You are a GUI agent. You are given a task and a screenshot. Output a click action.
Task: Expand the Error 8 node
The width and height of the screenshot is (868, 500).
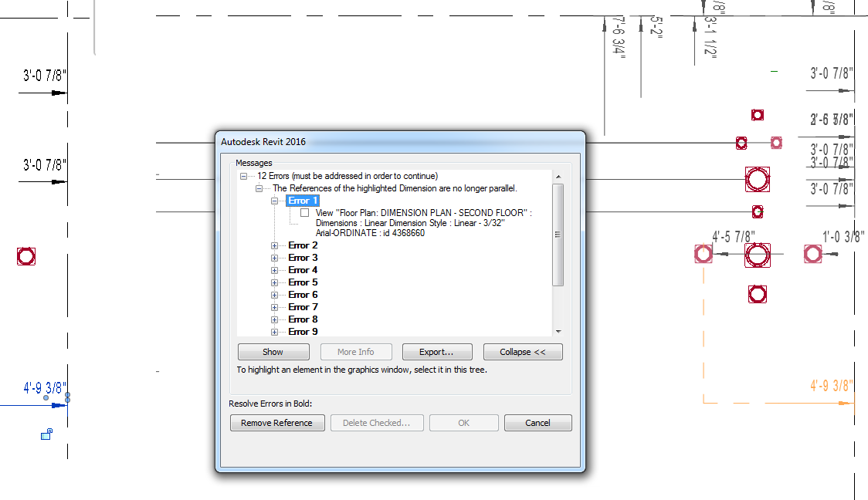274,319
